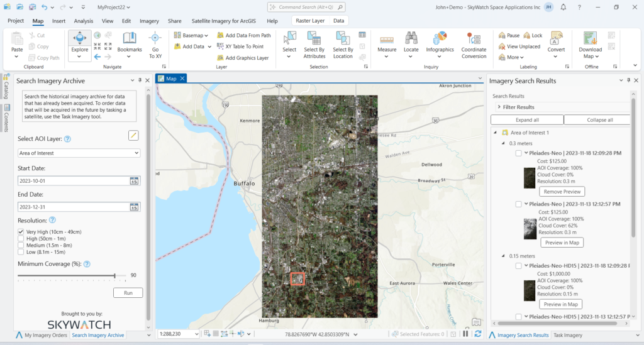The image size is (644, 345).
Task: Enable the Medium (1.5m - 8m) resolution checkbox
Action: (x=21, y=245)
